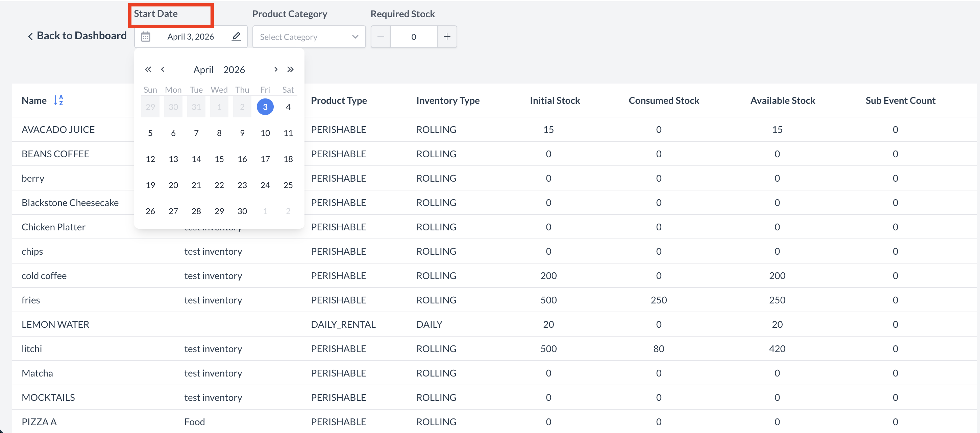Sort by Name using the A-Z icon
The height and width of the screenshot is (433, 980).
click(x=58, y=100)
